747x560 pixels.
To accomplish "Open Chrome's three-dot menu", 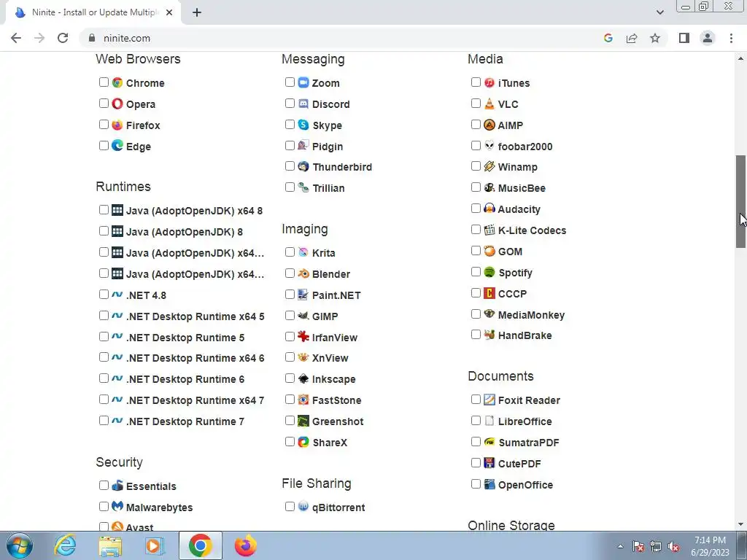I will (x=731, y=38).
